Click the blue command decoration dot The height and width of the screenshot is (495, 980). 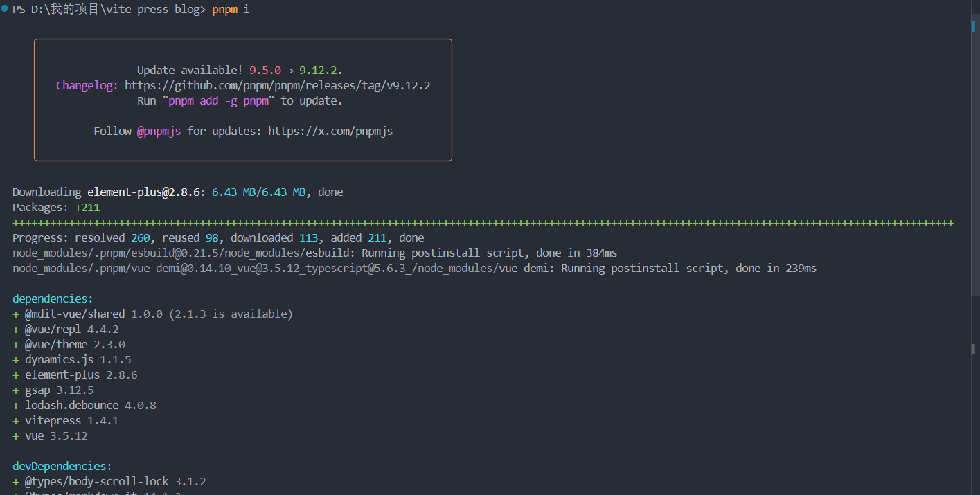[x=5, y=10]
